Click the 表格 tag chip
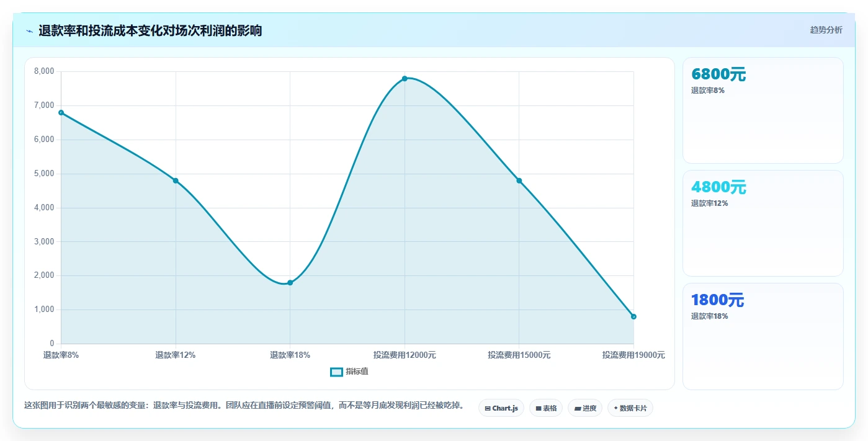 (546, 408)
